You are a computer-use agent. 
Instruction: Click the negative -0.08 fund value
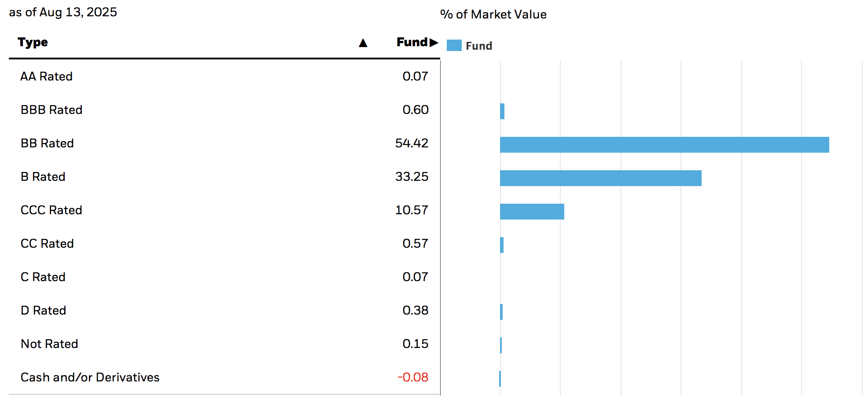pyautogui.click(x=413, y=377)
